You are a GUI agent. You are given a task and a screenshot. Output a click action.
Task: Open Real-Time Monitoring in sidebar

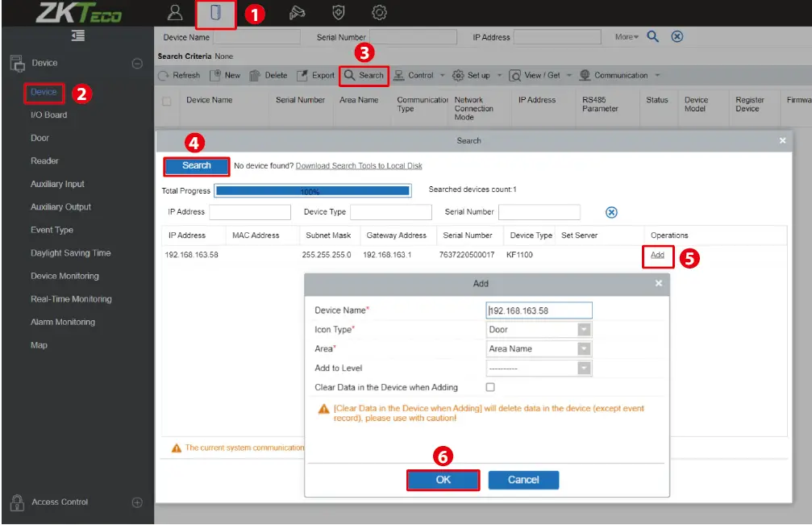point(71,299)
